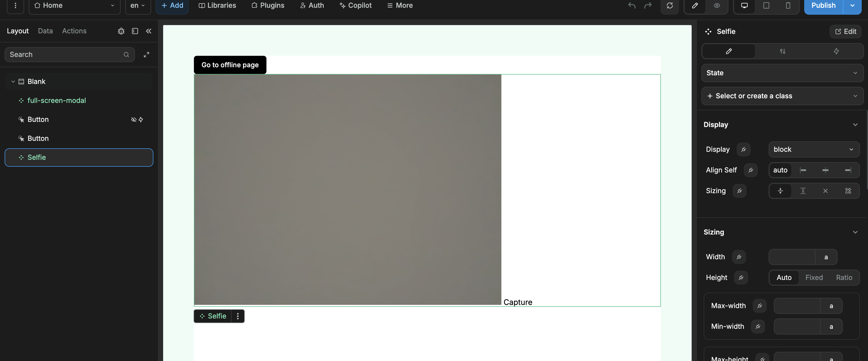
Task: Collapse the left panel with double-chevron icon
Action: pos(148,31)
